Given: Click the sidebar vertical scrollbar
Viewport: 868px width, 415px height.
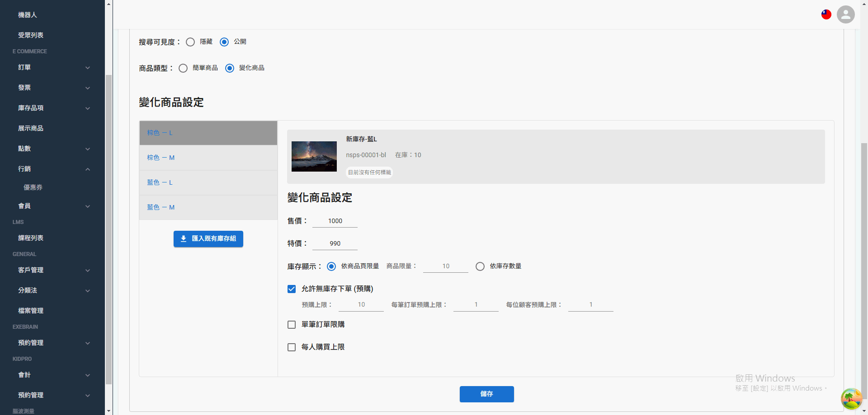Looking at the screenshot, I should click(x=108, y=229).
